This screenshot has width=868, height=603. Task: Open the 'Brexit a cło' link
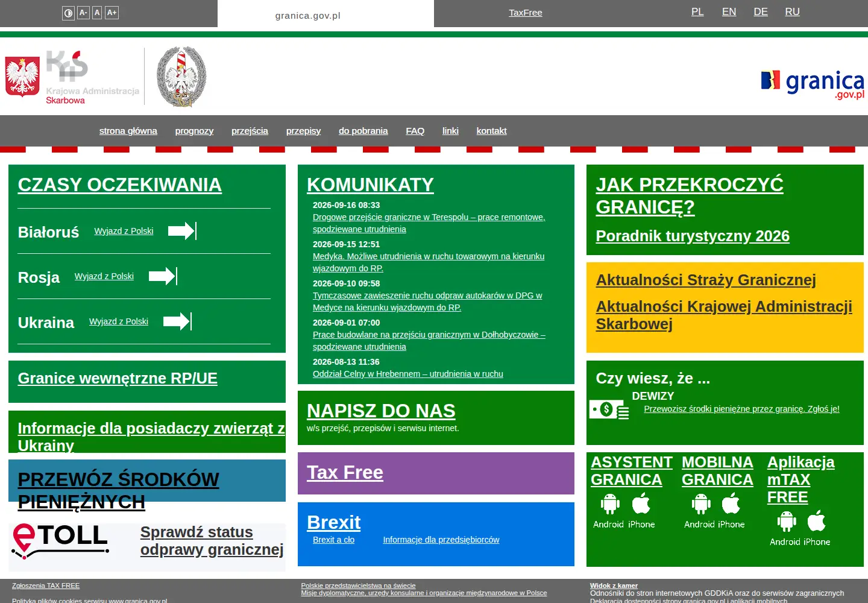click(x=333, y=540)
